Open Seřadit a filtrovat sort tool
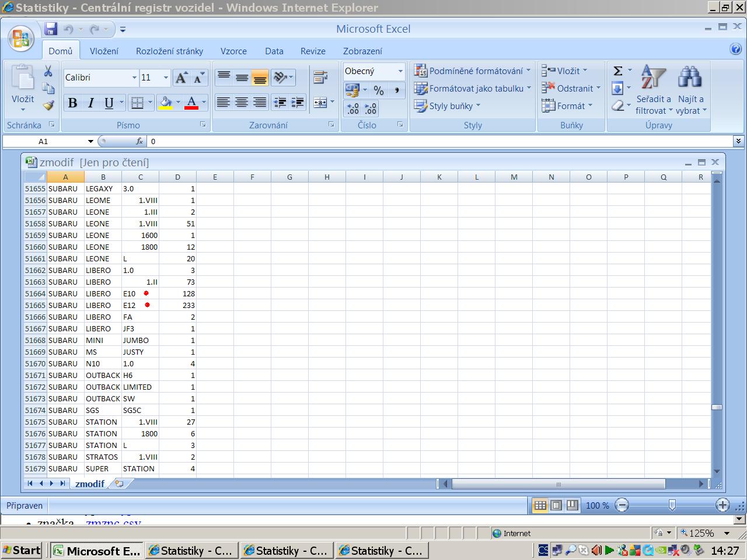The height and width of the screenshot is (560, 747). click(x=654, y=89)
